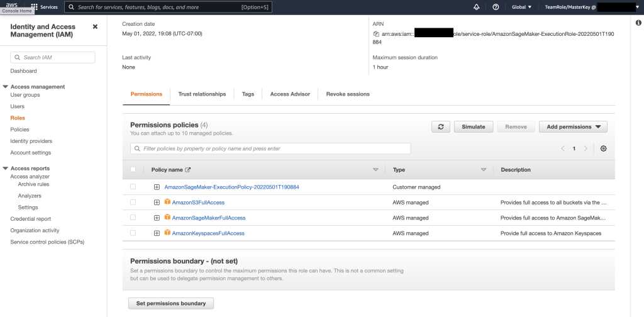This screenshot has height=317, width=644.
Task: Open AmazonSageMaker-ExecutionPolicy-20220501T190884 link
Action: pos(231,187)
